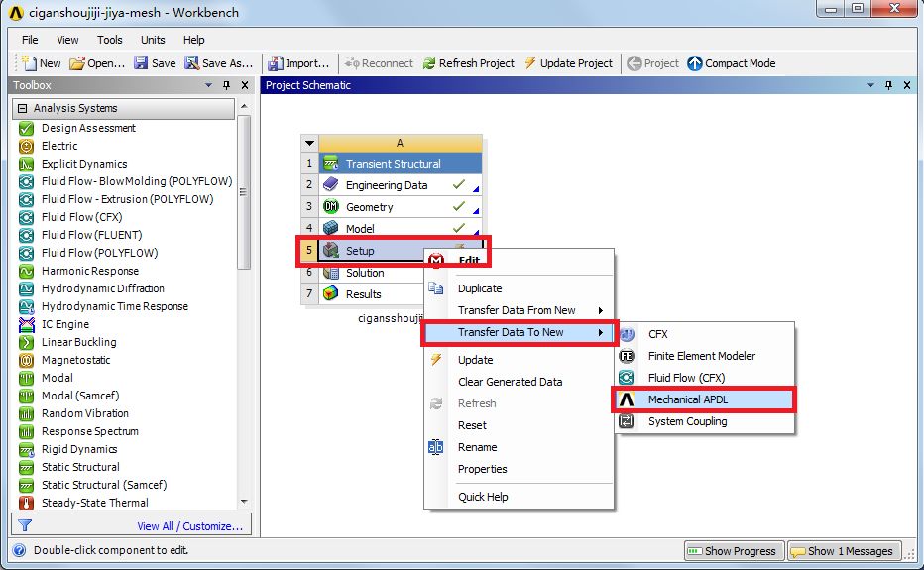Click Toolbox scrollbar up arrow
The height and width of the screenshot is (570, 924).
click(x=244, y=106)
